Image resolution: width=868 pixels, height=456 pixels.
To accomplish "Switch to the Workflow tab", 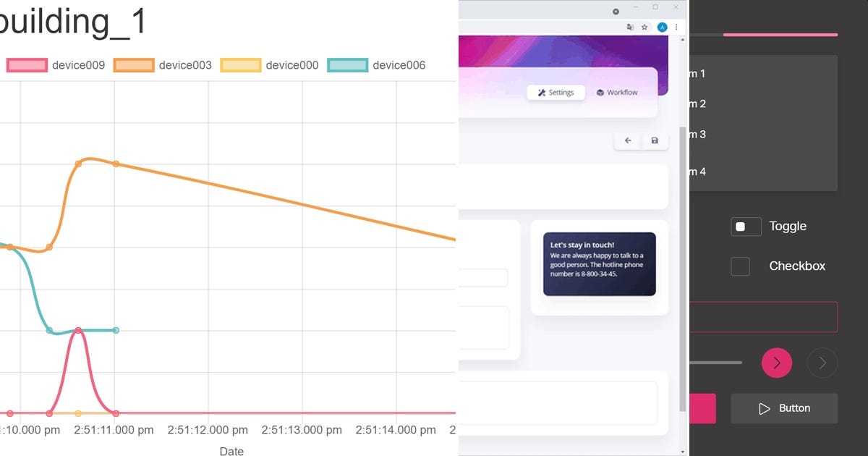I will click(x=616, y=92).
